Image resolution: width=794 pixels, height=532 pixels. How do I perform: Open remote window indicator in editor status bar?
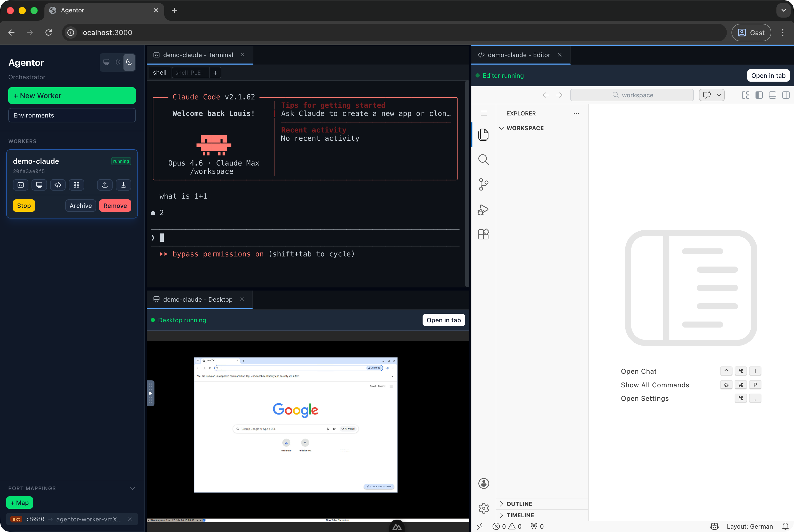tap(480, 526)
